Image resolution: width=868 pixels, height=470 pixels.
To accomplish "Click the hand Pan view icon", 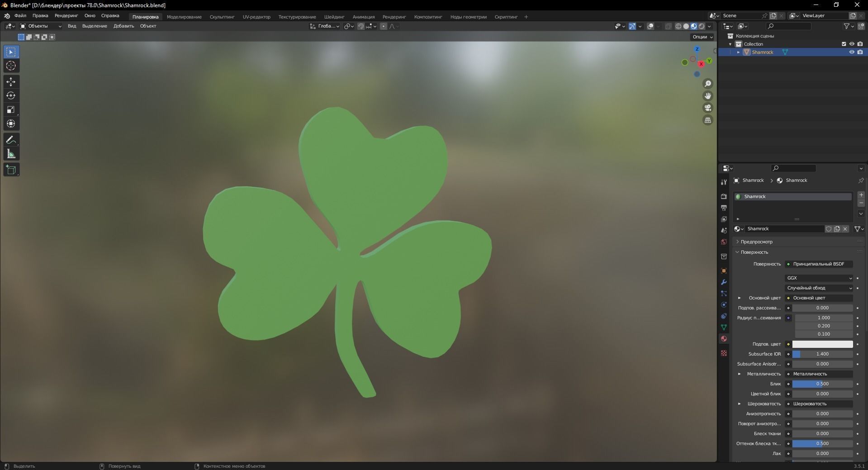I will point(708,96).
